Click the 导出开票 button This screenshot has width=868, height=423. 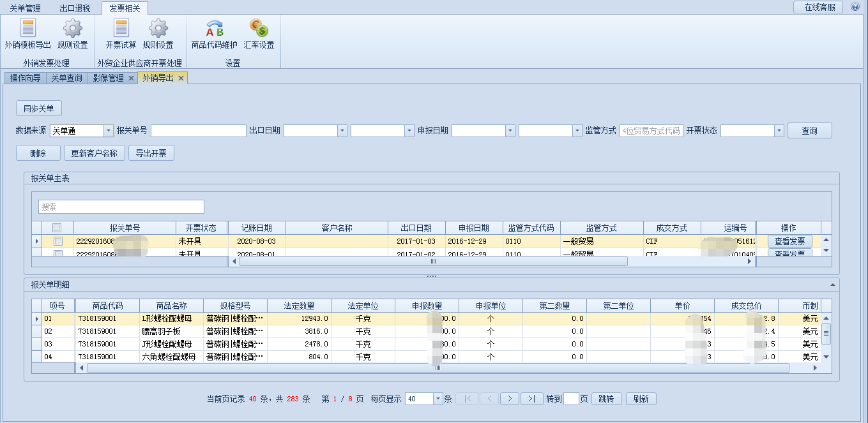click(151, 153)
